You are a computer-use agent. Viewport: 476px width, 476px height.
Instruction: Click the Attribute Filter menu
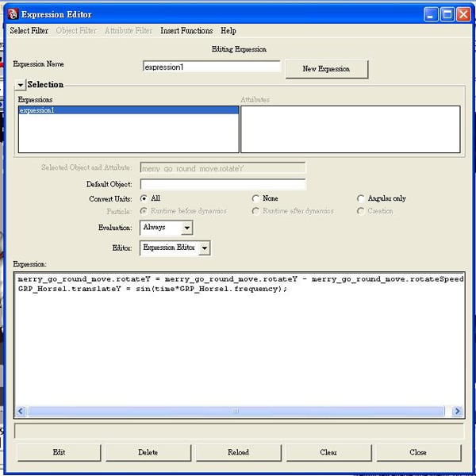click(129, 31)
